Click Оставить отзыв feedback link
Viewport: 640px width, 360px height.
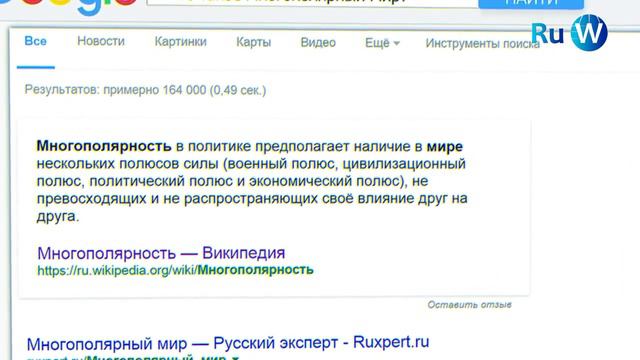pos(469,304)
